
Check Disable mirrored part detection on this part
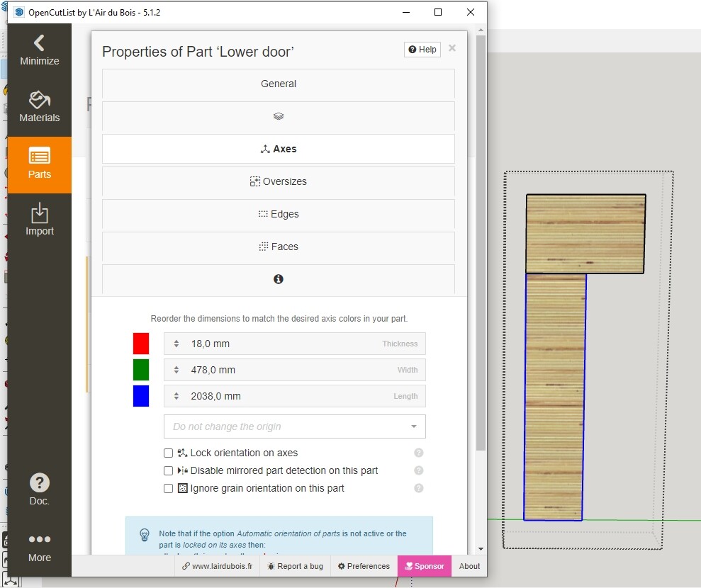(168, 470)
